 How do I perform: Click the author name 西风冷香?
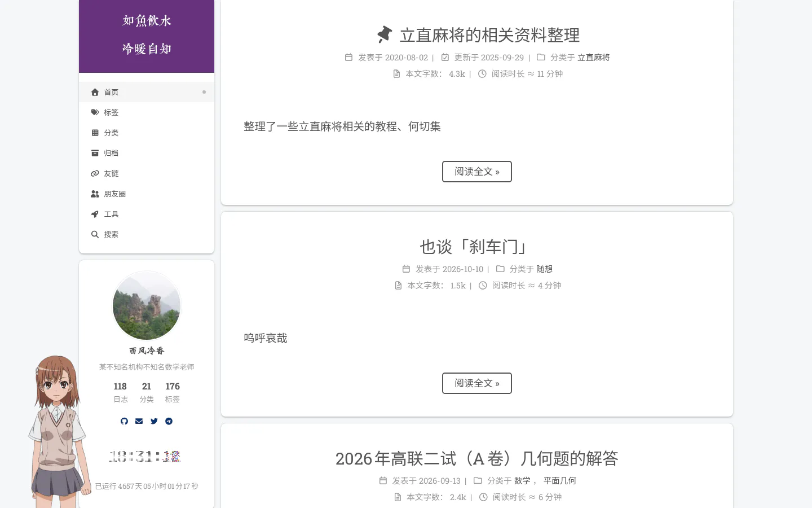[x=147, y=351]
